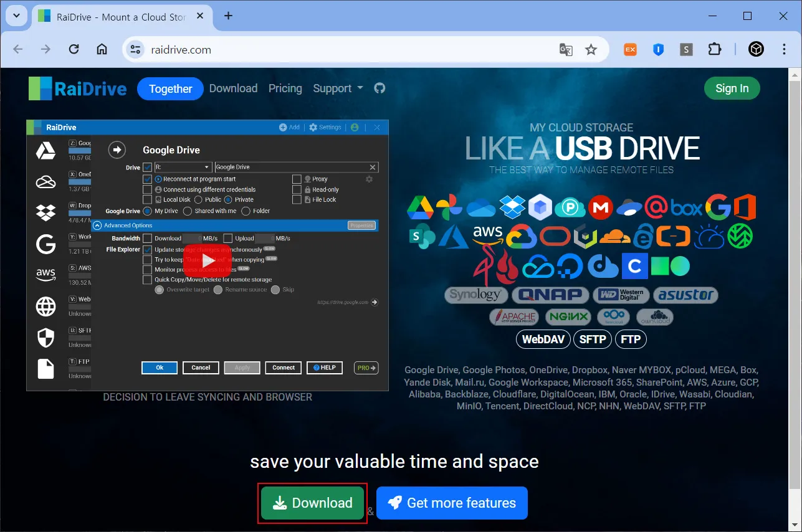Enable the Upload bandwidth checkbox
Screen dimensions: 802x532
[228, 238]
